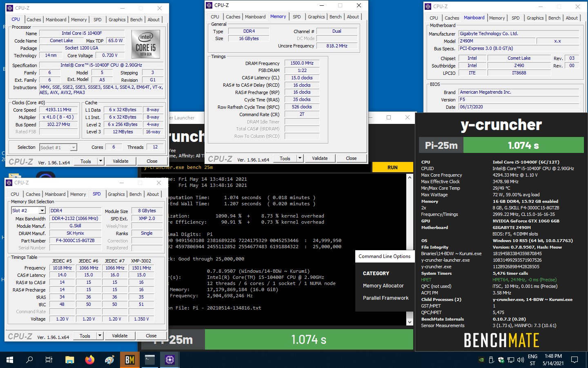Open SPD tab in CPU-Z Memory window

[x=297, y=17]
